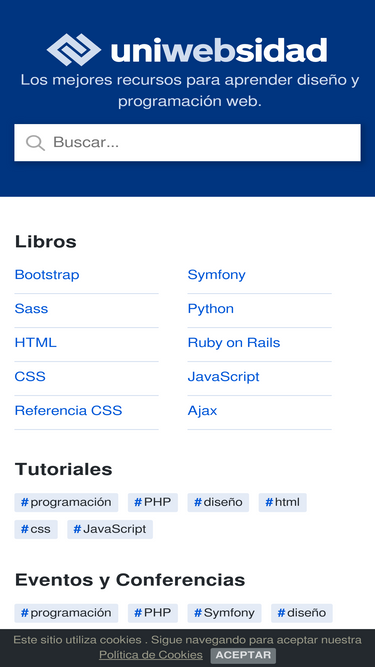Select #Symfony tag under Eventos y Conferencias
The image size is (375, 667).
tap(224, 613)
